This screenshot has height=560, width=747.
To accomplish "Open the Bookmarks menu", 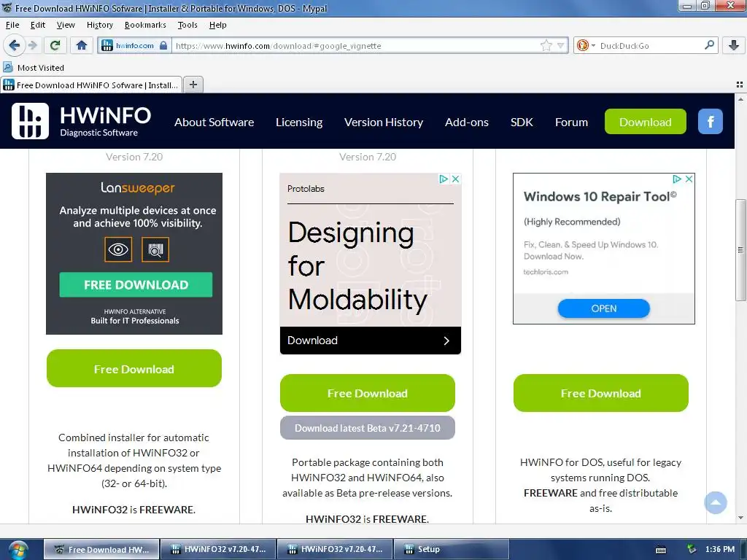I will coord(145,25).
